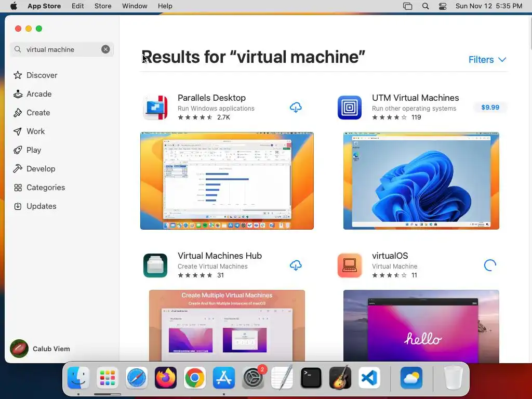Open the Trash in the Dock

453,378
